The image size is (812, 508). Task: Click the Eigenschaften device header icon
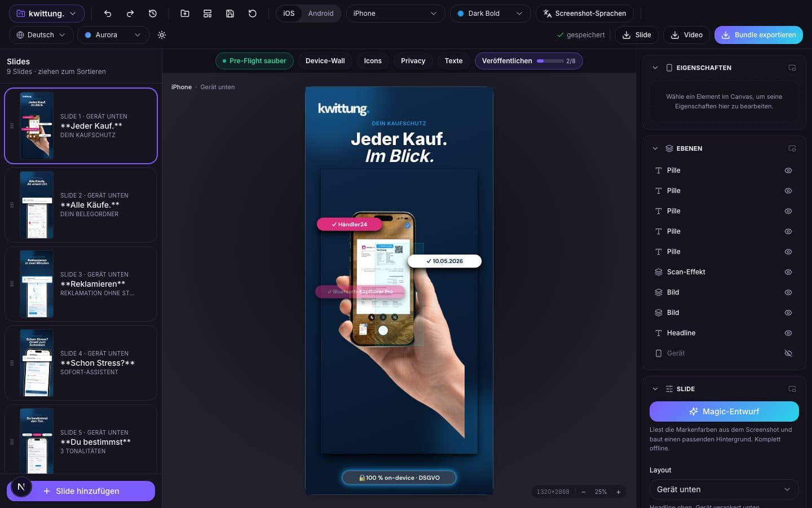pyautogui.click(x=669, y=68)
